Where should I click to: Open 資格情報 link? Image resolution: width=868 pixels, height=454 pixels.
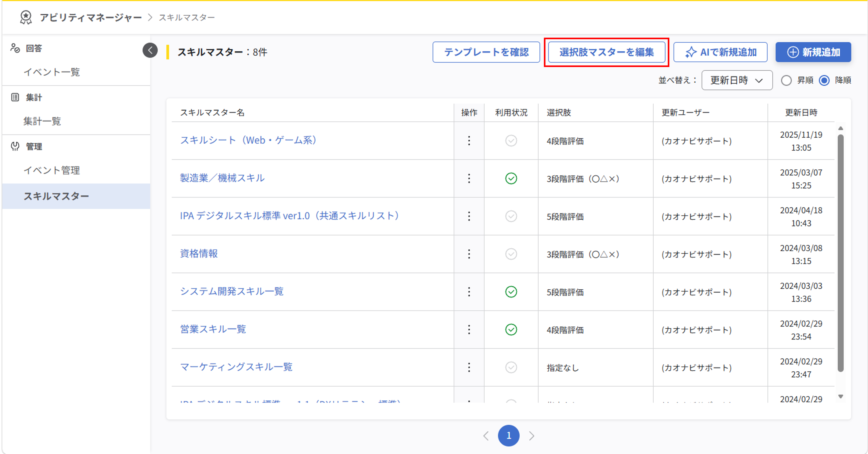(x=199, y=253)
